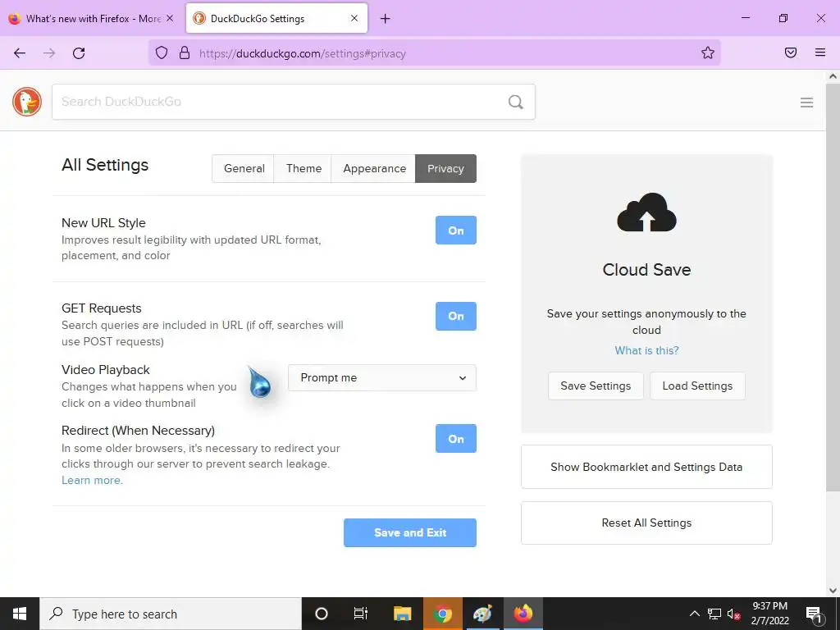This screenshot has height=630, width=840.
Task: Click the search magnifier icon
Action: [516, 102]
